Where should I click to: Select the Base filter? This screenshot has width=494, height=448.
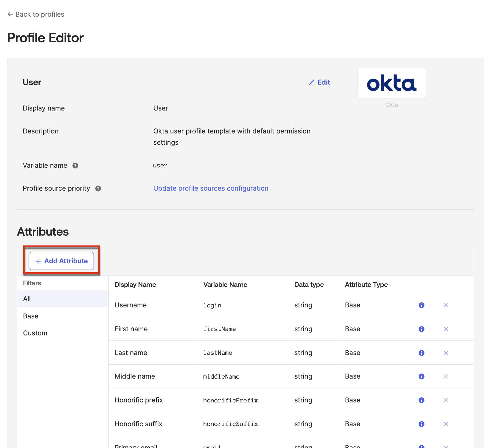tap(31, 316)
